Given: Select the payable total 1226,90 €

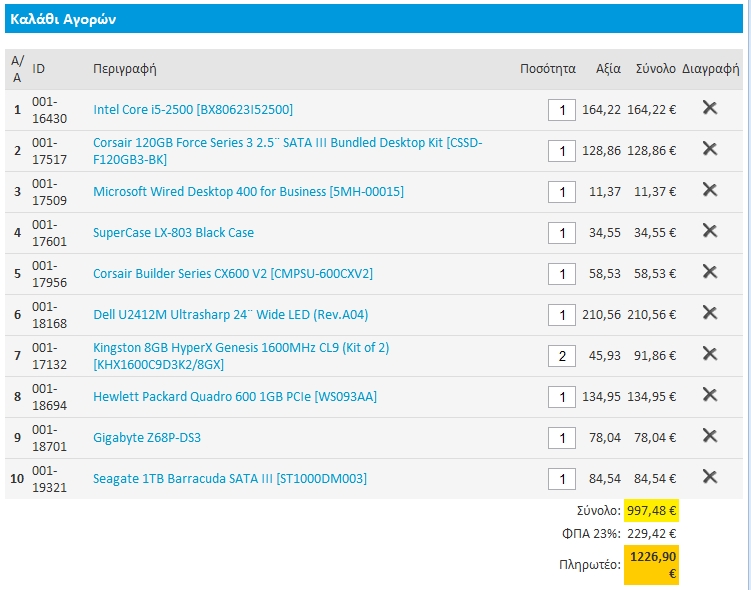Looking at the screenshot, I should coord(652,565).
